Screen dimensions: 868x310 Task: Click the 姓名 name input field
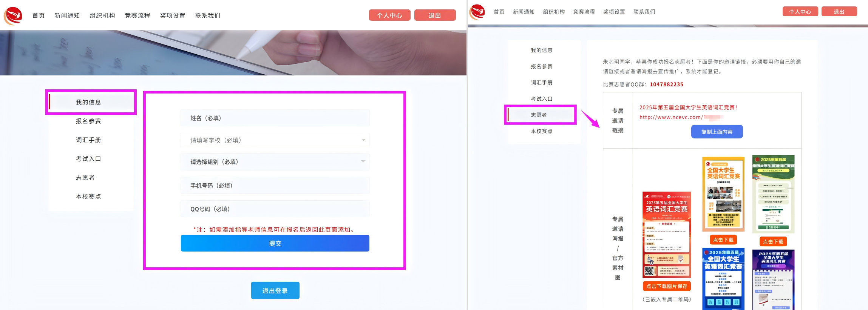[275, 118]
